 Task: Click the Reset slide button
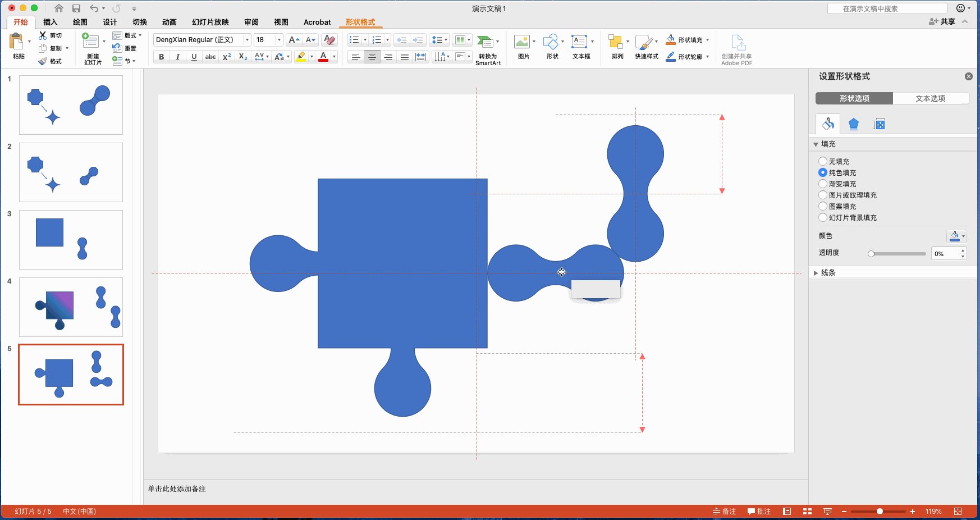125,48
